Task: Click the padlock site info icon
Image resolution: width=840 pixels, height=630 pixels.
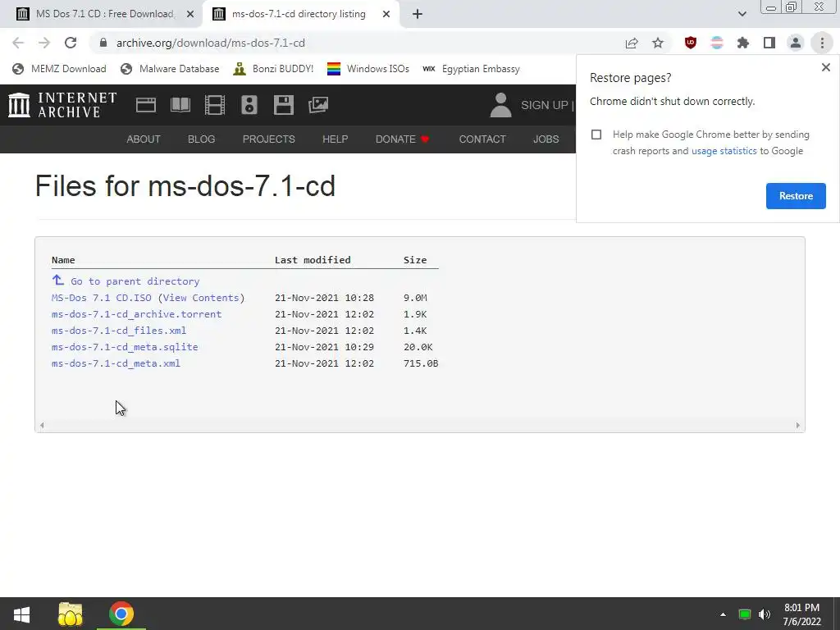Action: (103, 43)
